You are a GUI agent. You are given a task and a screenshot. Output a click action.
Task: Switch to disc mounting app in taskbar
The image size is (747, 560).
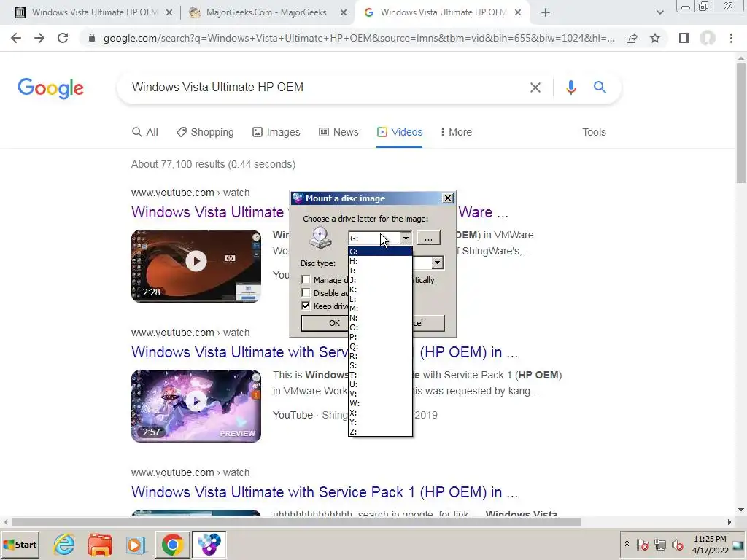click(x=209, y=545)
